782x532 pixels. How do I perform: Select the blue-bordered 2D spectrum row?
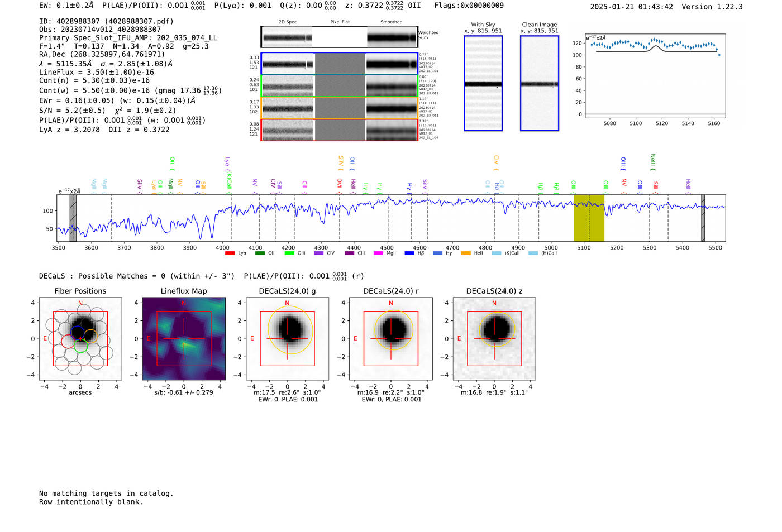tap(340, 64)
